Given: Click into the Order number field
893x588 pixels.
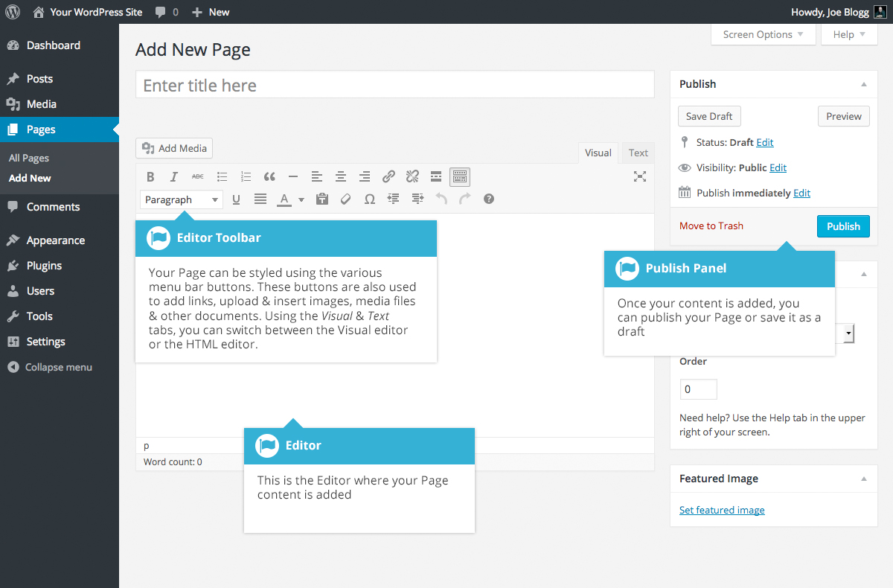Looking at the screenshot, I should 699,389.
